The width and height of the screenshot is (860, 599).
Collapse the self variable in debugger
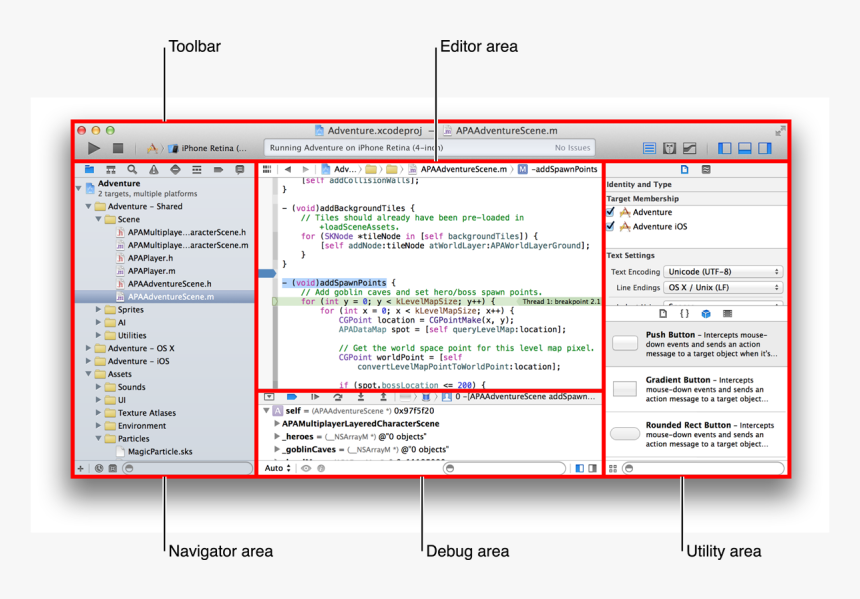click(x=266, y=411)
